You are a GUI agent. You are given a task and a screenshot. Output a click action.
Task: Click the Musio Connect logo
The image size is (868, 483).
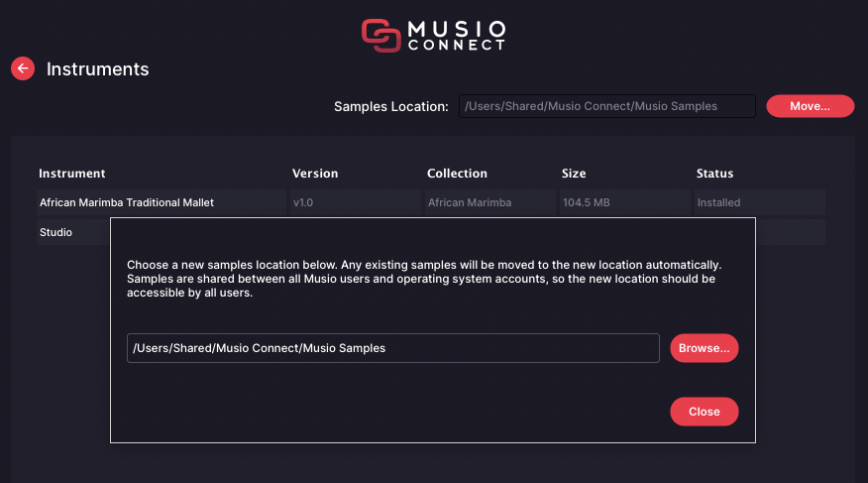pos(433,36)
